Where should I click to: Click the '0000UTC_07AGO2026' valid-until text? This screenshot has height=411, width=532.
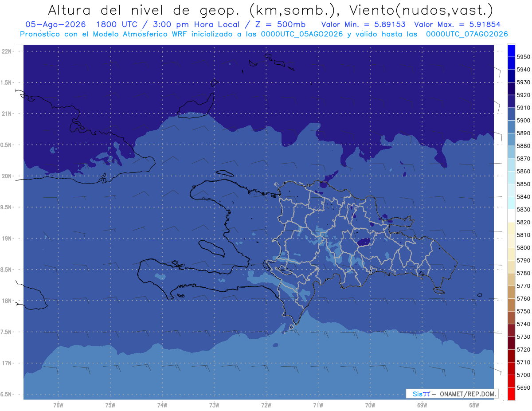467,34
